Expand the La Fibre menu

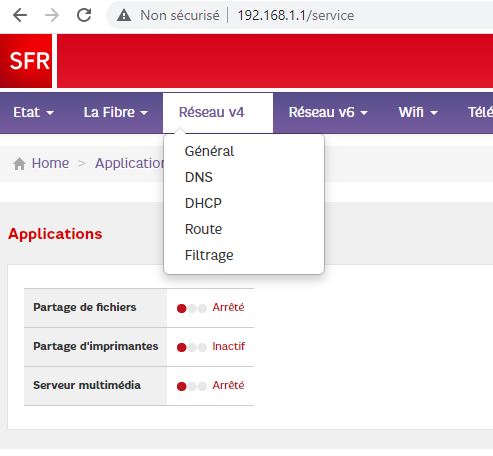[x=116, y=112]
